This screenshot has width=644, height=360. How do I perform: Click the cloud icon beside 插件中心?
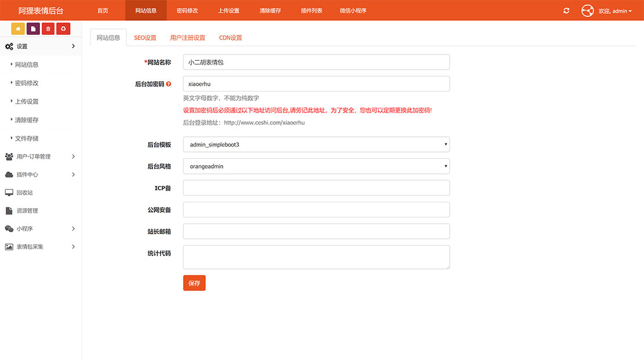[9, 174]
